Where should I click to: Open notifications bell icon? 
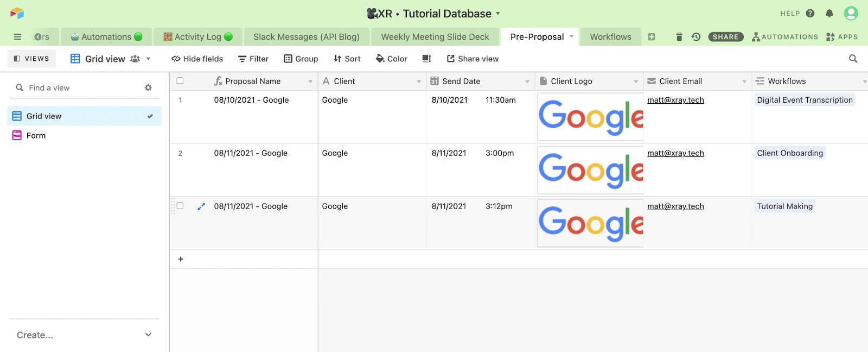829,14
